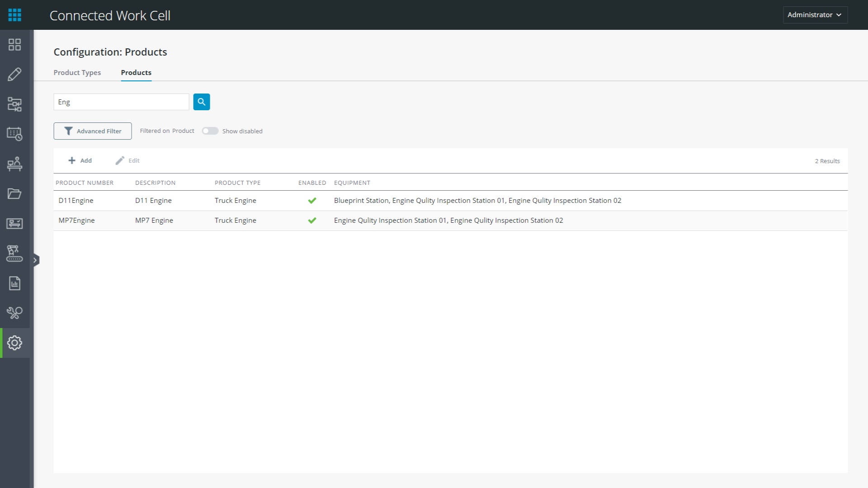
Task: Open the wrench maintenance tools icon
Action: (x=14, y=313)
